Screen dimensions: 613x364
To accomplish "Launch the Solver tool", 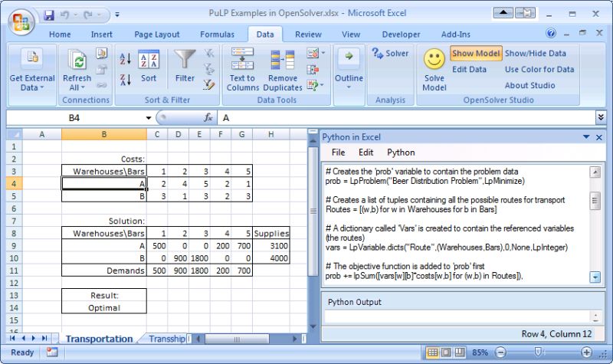I will [x=390, y=53].
